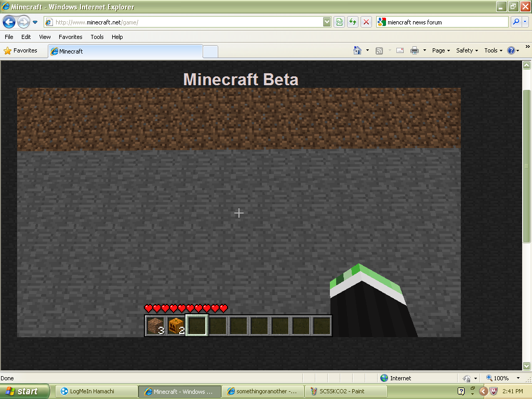Viewport: 532px width, 399px height.
Task: Open the recent pages dropdown arrow
Action: pyautogui.click(x=35, y=22)
